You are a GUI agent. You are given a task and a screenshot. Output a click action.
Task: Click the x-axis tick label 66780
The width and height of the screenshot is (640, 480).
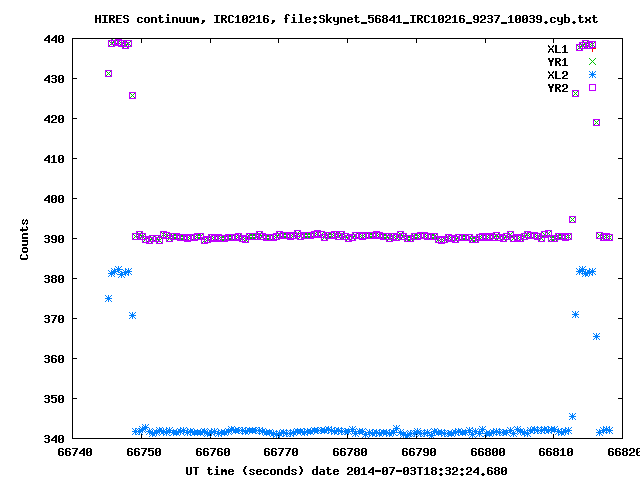pos(350,452)
